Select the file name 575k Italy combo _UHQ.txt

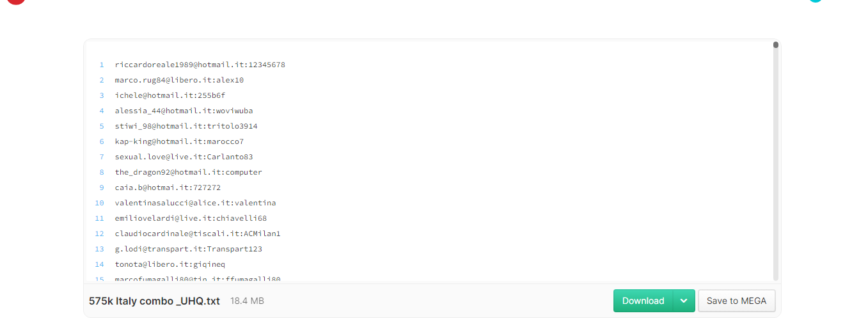click(x=154, y=301)
